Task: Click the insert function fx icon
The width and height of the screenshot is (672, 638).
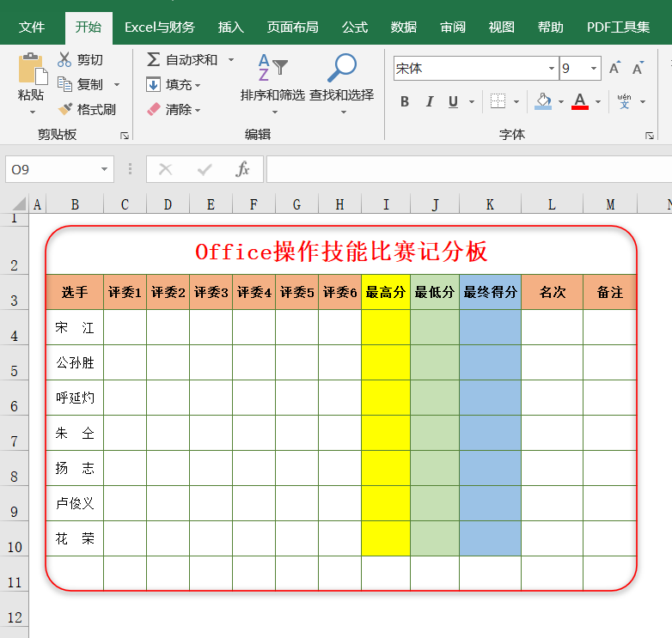Action: (x=243, y=169)
